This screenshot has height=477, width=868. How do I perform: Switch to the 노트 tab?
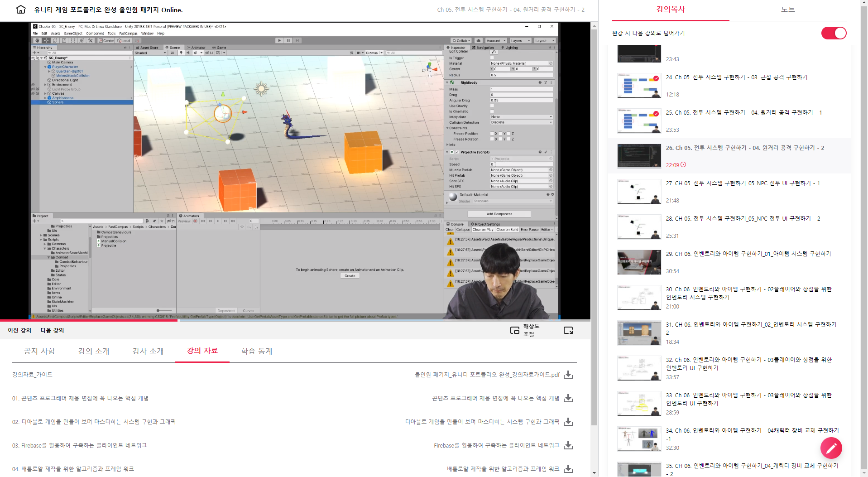click(787, 10)
